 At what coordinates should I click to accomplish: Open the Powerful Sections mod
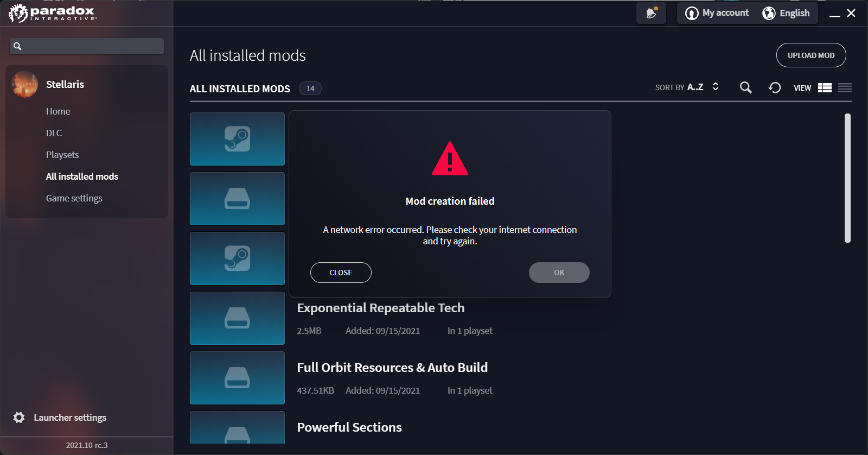(x=349, y=427)
